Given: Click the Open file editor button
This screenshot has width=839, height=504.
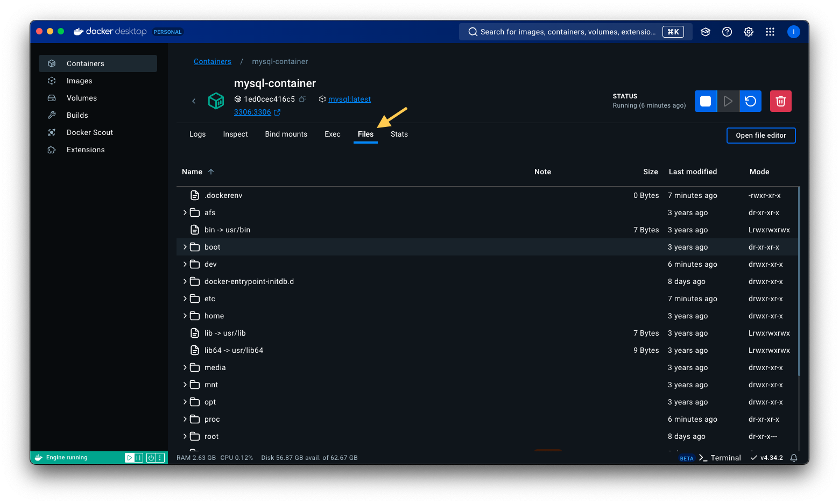Looking at the screenshot, I should coord(761,136).
